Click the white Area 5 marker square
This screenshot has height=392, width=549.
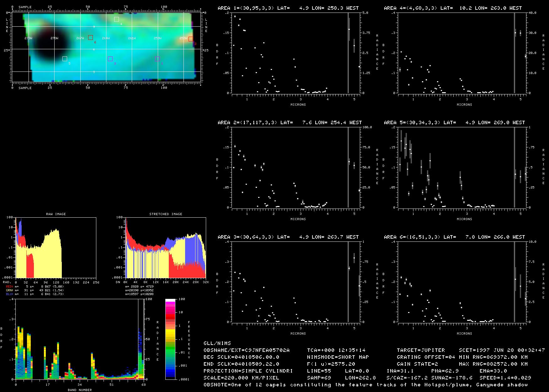click(65, 59)
